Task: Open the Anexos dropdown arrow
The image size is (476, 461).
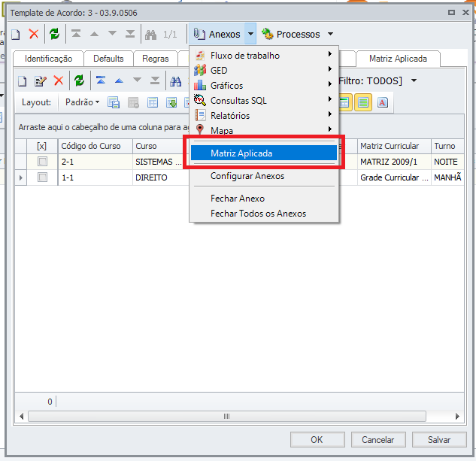Action: coord(250,34)
